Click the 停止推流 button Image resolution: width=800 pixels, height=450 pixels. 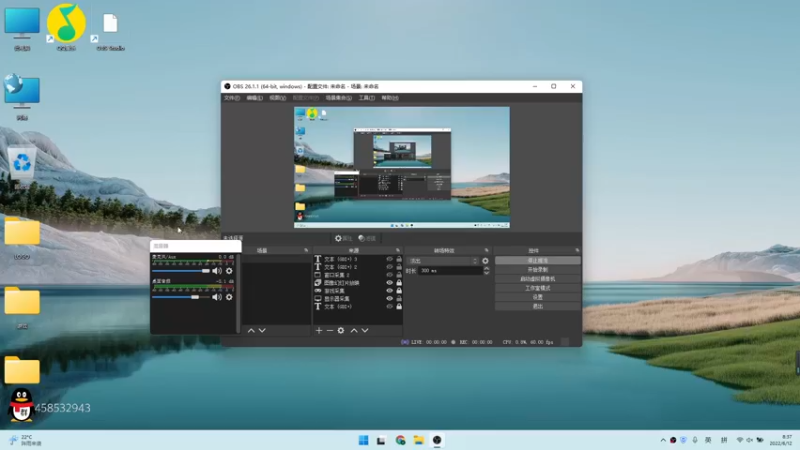(x=537, y=261)
